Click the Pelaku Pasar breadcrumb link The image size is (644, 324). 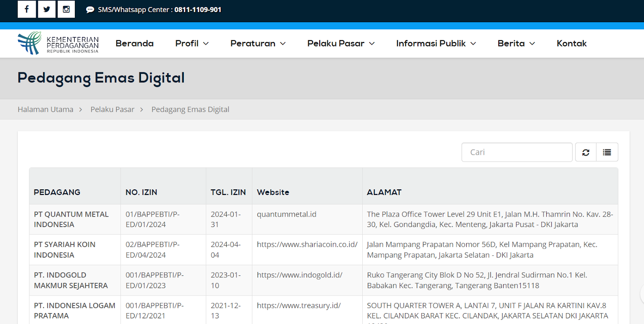pos(112,109)
